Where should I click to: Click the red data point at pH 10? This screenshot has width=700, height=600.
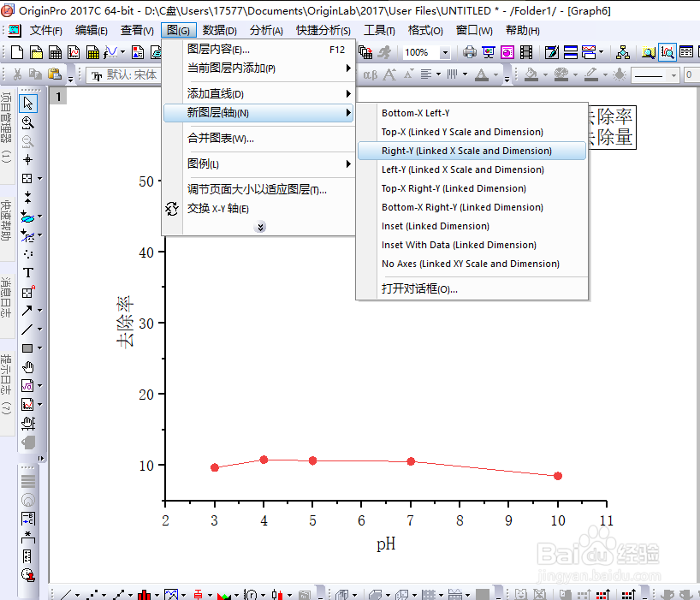click(558, 476)
